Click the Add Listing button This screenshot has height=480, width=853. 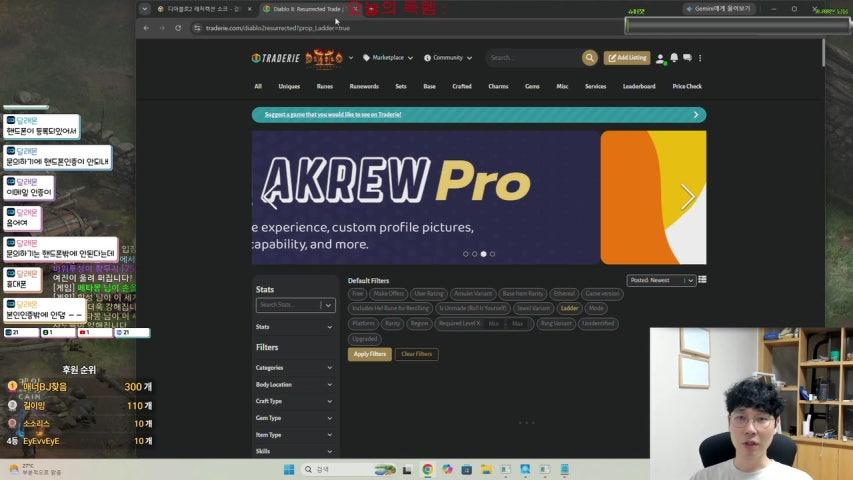[x=627, y=58]
